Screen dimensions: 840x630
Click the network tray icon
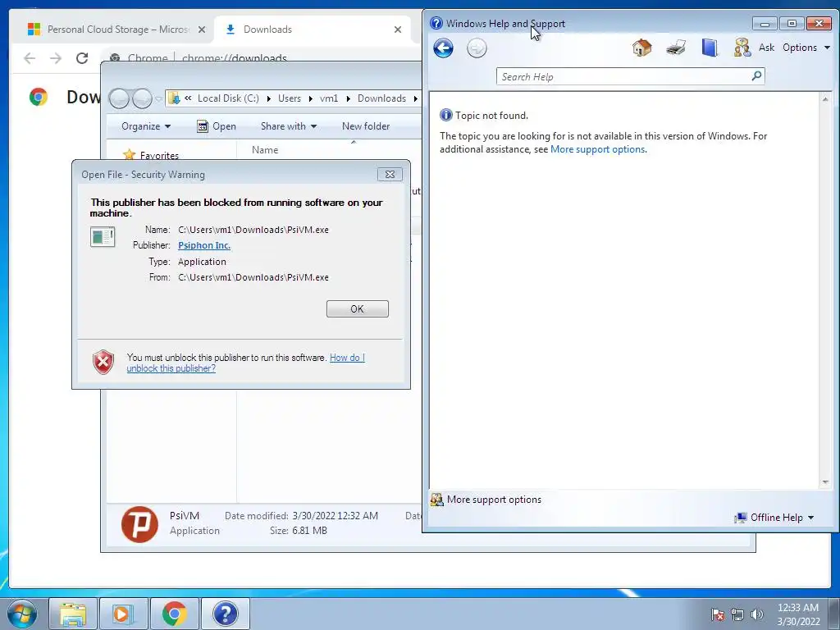tap(737, 614)
